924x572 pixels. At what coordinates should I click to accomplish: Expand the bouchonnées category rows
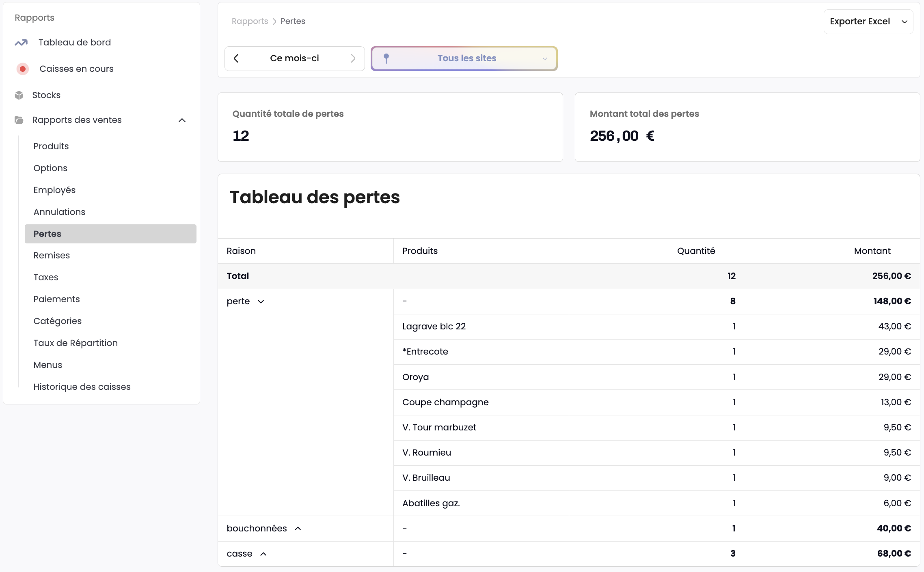tap(298, 528)
